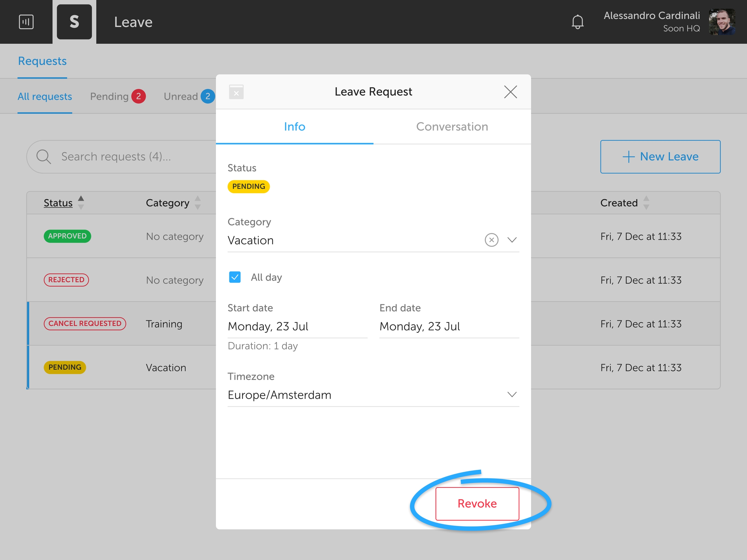Expand the Category dropdown chevron

(512, 240)
